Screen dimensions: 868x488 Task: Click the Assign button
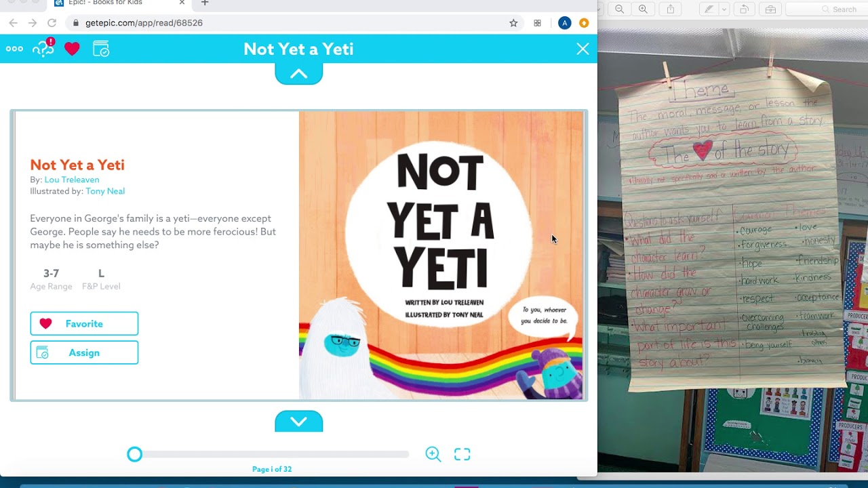(x=84, y=352)
